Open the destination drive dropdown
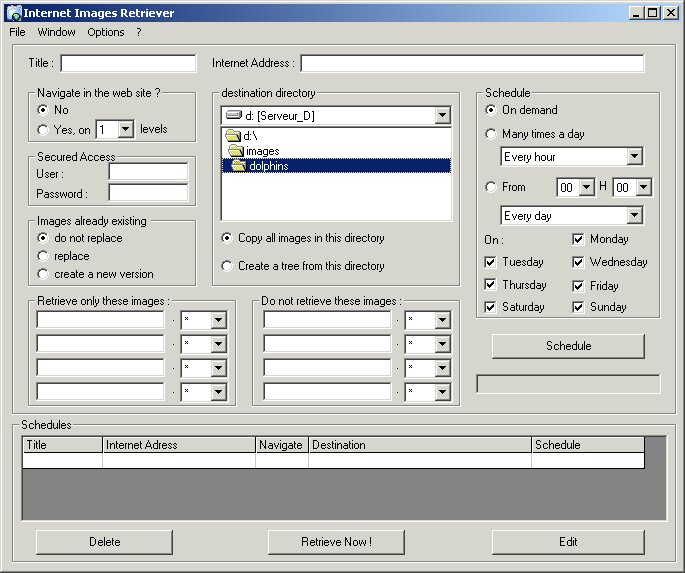This screenshot has height=573, width=685. coord(443,115)
